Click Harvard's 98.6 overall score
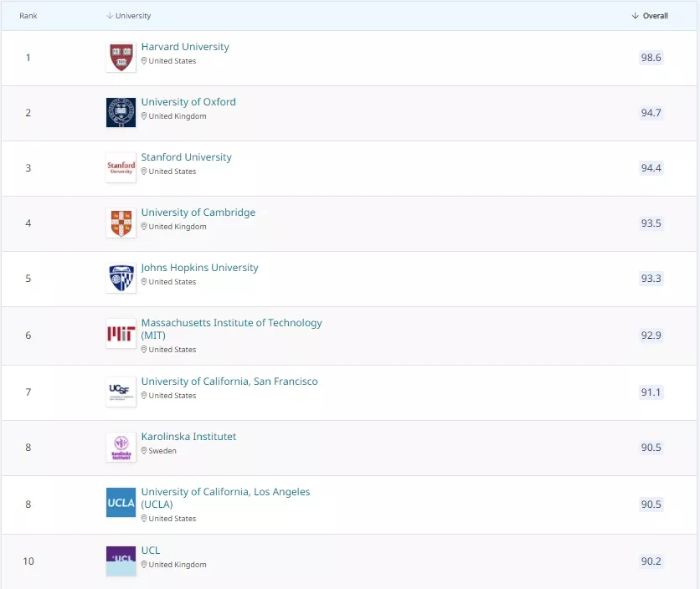 tap(651, 58)
